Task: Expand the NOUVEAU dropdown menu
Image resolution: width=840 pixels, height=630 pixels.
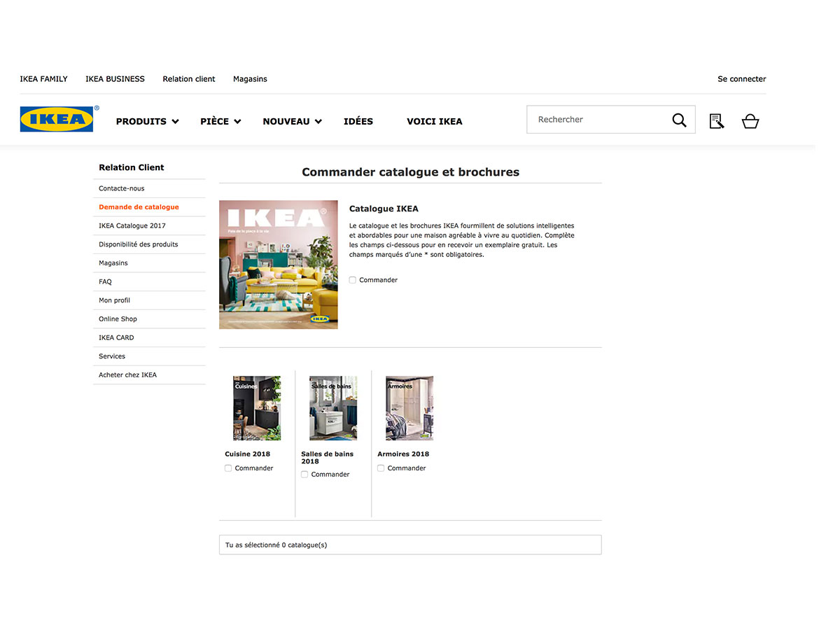Action: [x=292, y=121]
